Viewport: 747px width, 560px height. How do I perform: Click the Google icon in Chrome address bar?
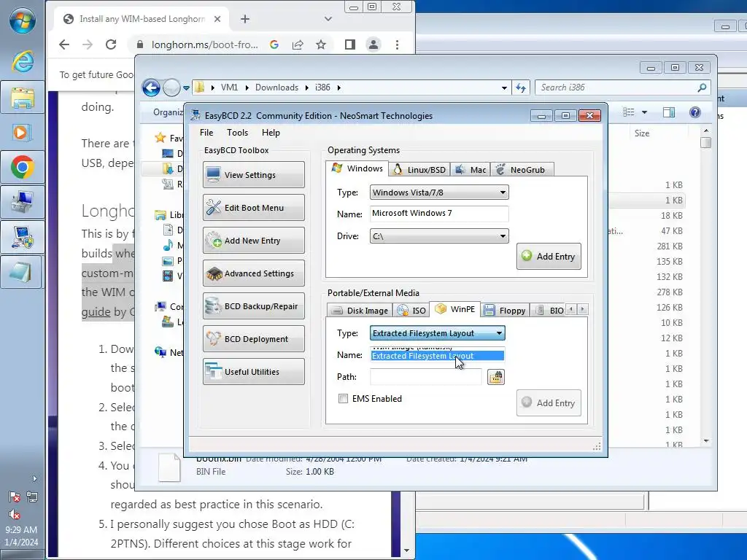pos(274,44)
